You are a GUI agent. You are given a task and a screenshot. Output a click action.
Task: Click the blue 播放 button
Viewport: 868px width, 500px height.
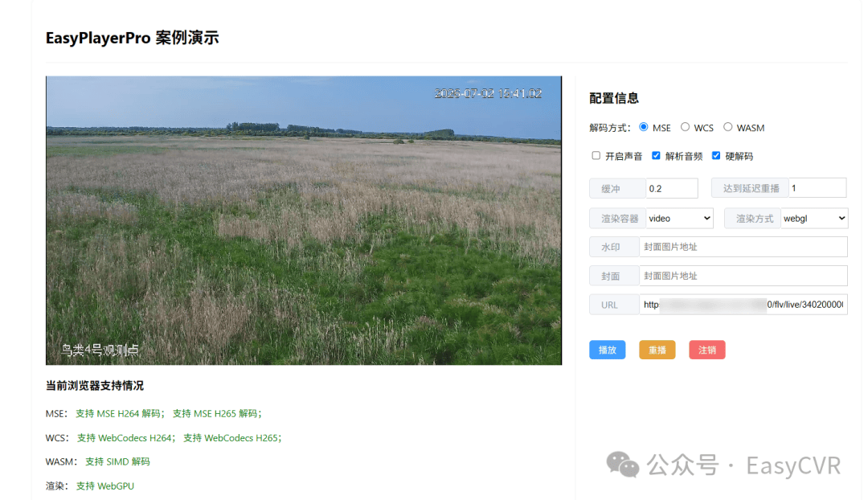(x=608, y=350)
